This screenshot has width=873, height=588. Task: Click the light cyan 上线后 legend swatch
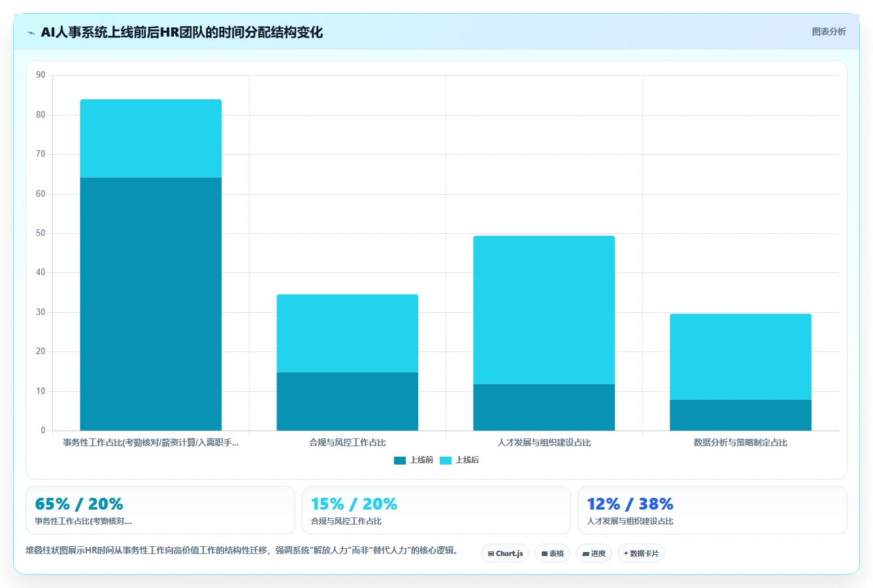tap(446, 461)
